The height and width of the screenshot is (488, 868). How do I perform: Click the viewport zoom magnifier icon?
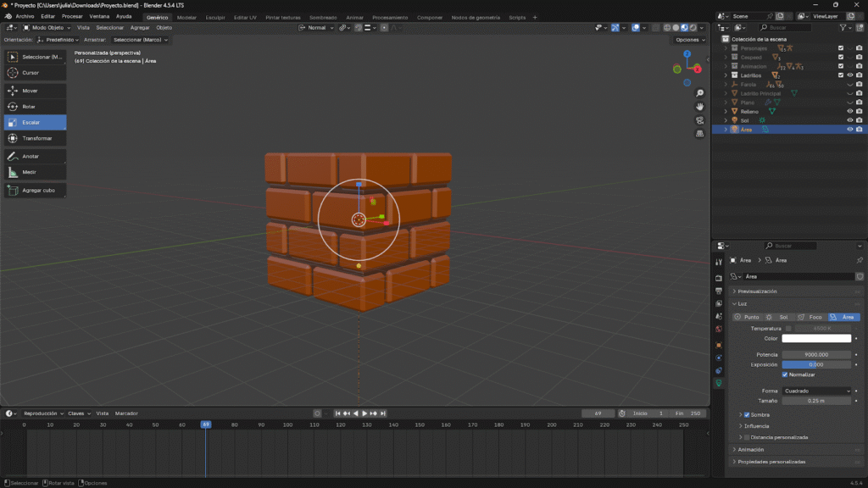click(x=699, y=92)
